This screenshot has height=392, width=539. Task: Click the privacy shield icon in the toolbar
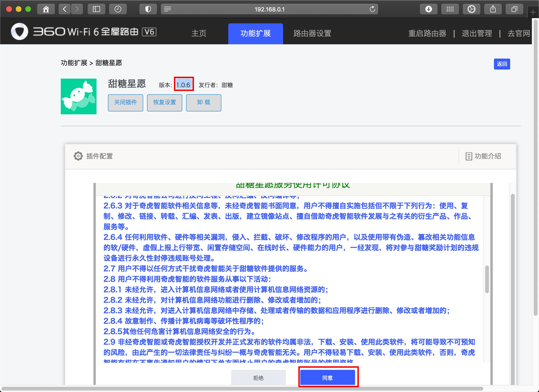[x=148, y=9]
